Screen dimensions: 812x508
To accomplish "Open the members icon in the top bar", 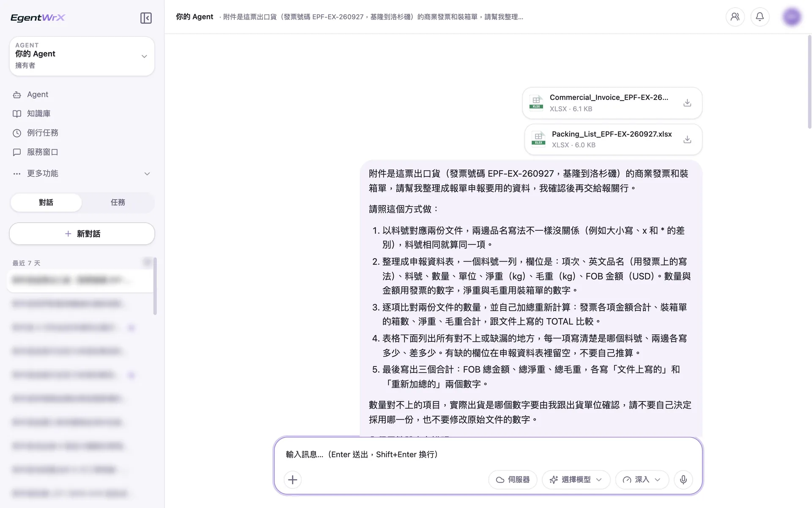I will (735, 17).
